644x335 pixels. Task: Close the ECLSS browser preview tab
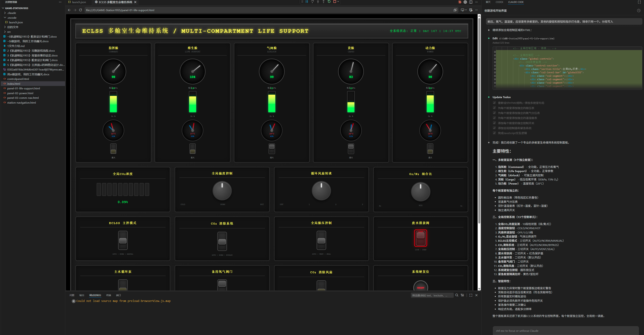[x=135, y=2]
